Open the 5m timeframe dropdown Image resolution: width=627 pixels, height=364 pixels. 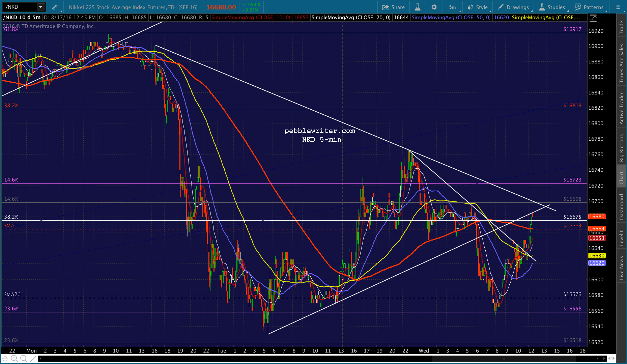(x=453, y=7)
